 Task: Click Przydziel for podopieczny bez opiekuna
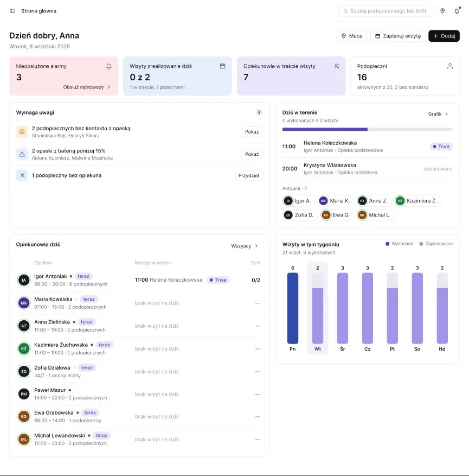pos(249,175)
